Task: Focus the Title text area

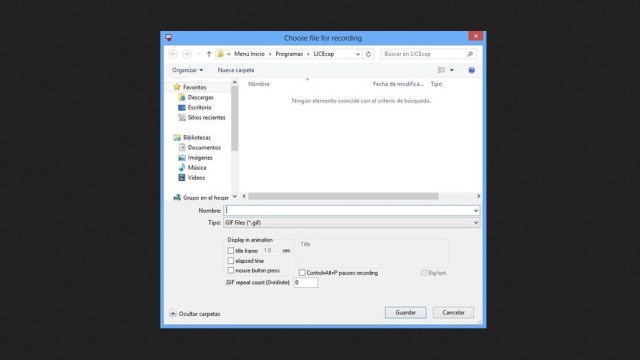Action: click(x=373, y=253)
